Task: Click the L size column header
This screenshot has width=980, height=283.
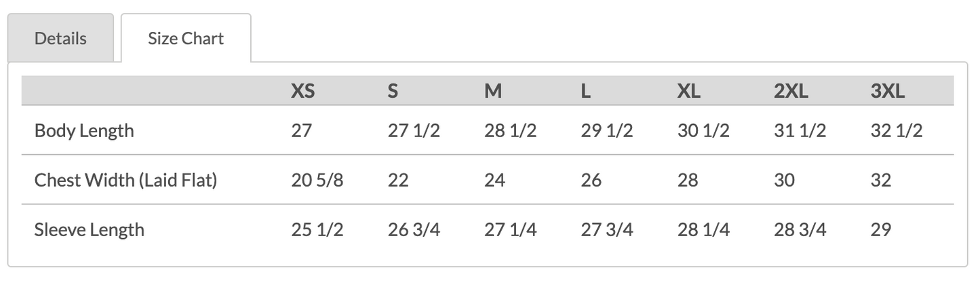Action: click(586, 91)
